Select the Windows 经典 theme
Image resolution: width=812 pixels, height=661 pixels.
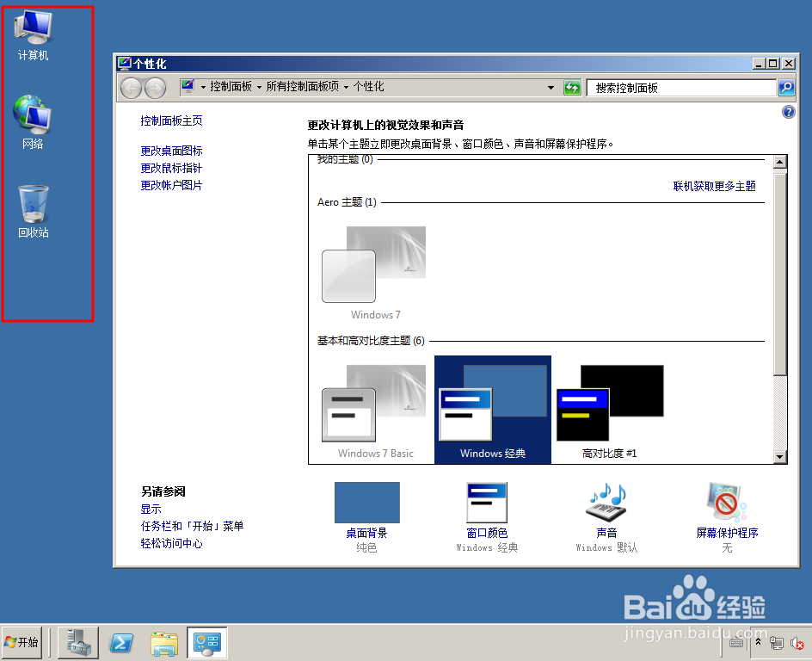point(493,410)
